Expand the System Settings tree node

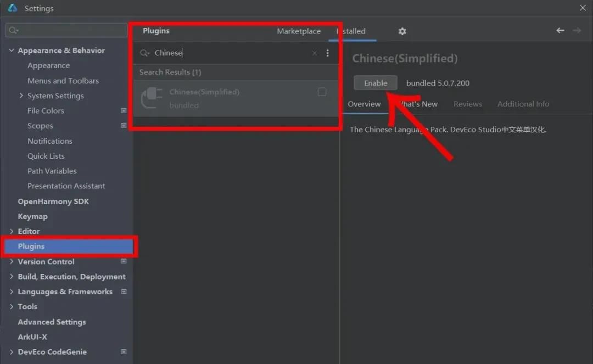pyautogui.click(x=21, y=96)
